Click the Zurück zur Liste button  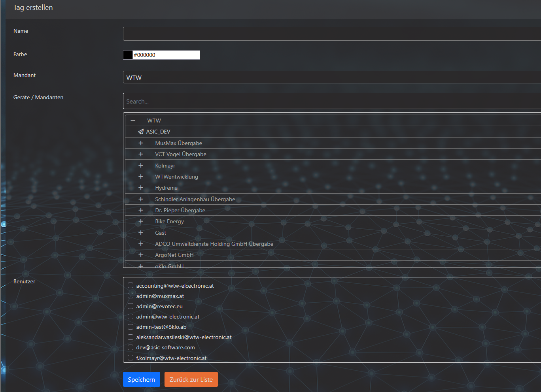(191, 379)
